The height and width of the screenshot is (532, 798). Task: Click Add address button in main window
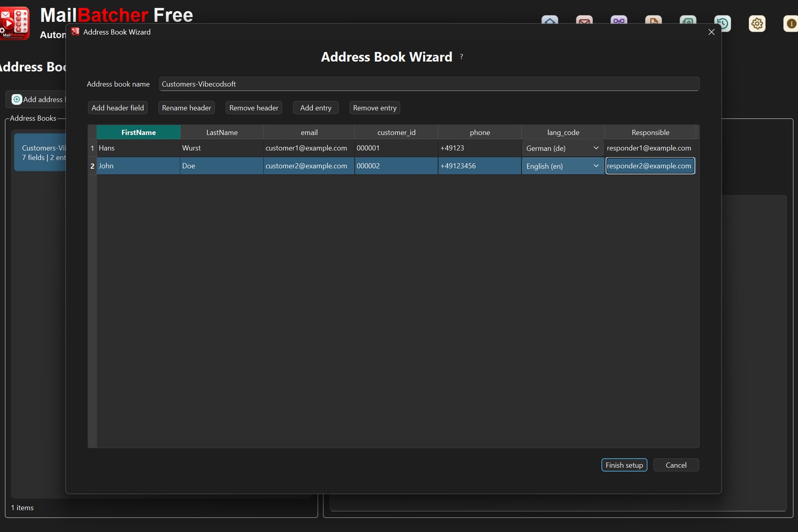(x=37, y=99)
